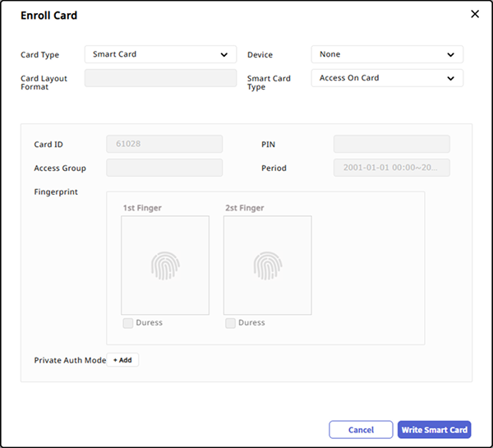
Task: Click the 1st Finger fingerprint icon
Action: click(x=164, y=265)
